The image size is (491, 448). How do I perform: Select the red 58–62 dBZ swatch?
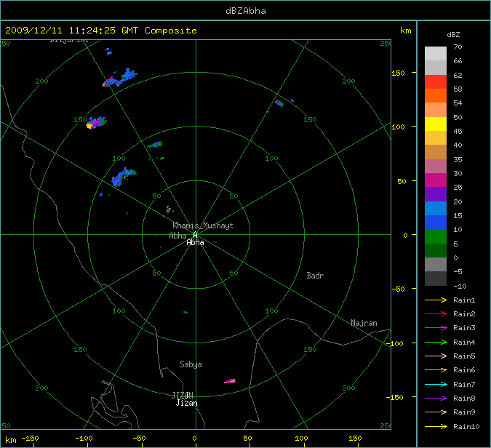pos(436,81)
